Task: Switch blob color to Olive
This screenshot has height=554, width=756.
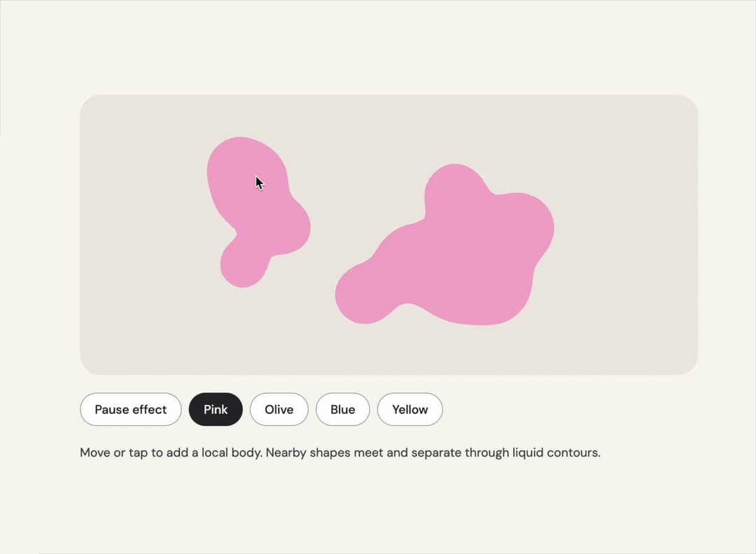Action: coord(279,409)
